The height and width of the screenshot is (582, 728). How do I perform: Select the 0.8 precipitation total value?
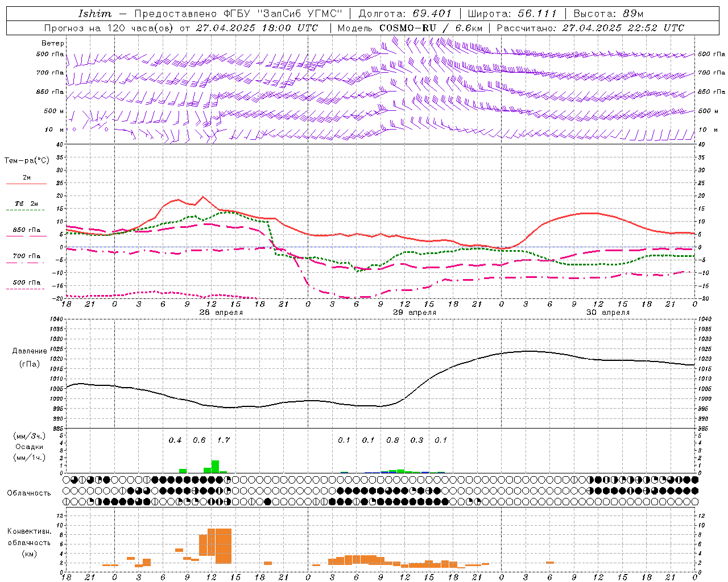click(x=393, y=440)
